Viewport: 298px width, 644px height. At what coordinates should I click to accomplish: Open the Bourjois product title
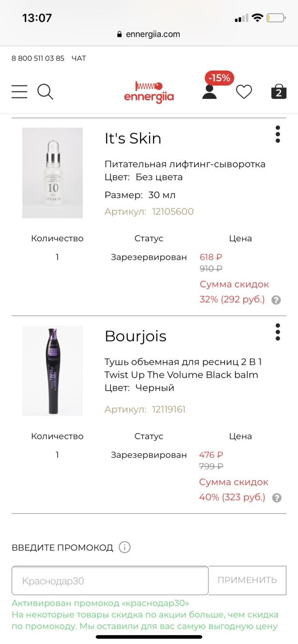click(136, 336)
